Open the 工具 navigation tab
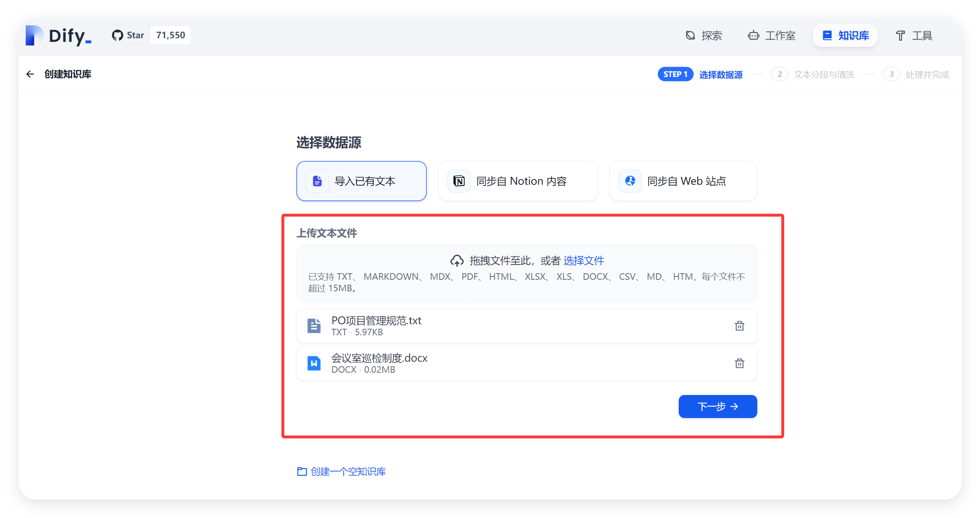The image size is (980, 518). click(914, 36)
